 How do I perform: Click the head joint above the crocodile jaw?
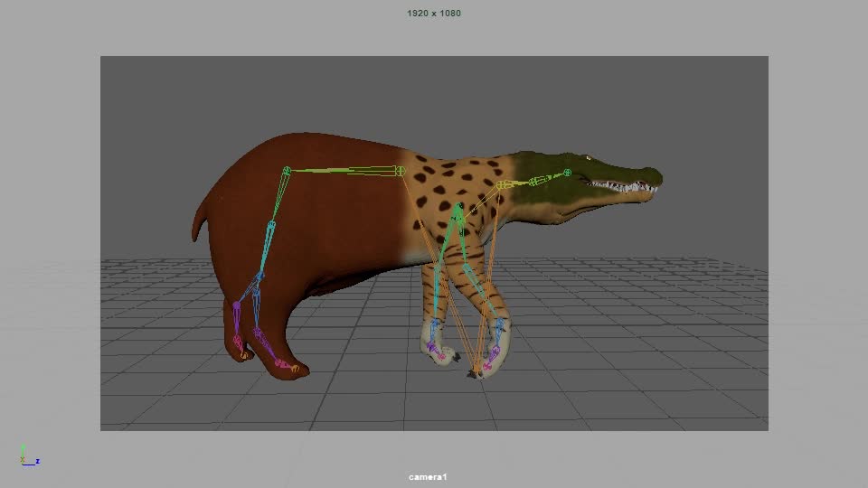click(x=568, y=173)
